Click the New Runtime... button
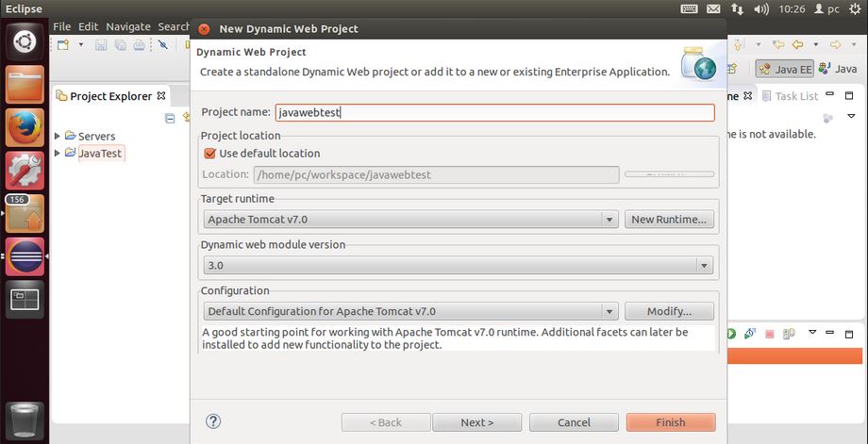This screenshot has width=868, height=444. (x=669, y=220)
